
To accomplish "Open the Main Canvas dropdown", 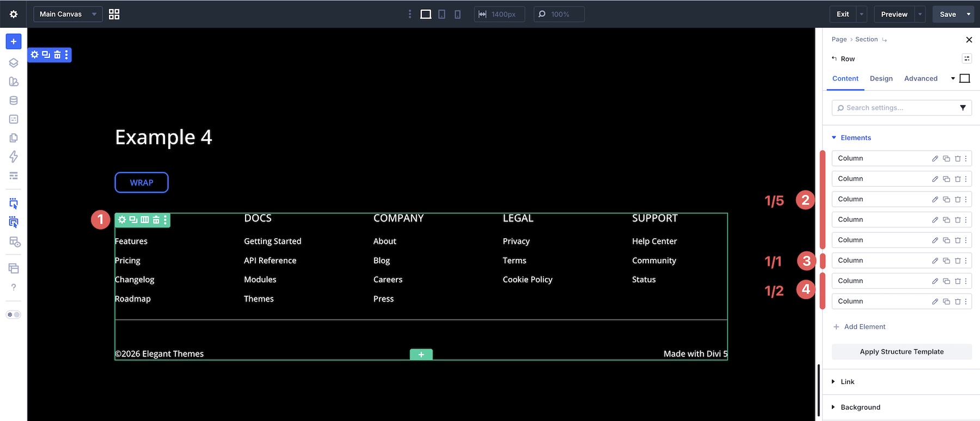I will 68,14.
